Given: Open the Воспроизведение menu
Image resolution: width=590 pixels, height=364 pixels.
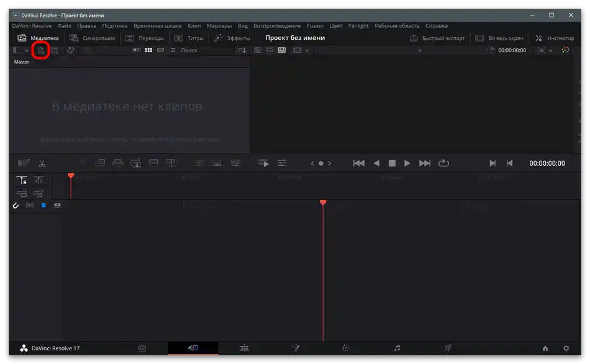Looking at the screenshot, I should coord(277,26).
